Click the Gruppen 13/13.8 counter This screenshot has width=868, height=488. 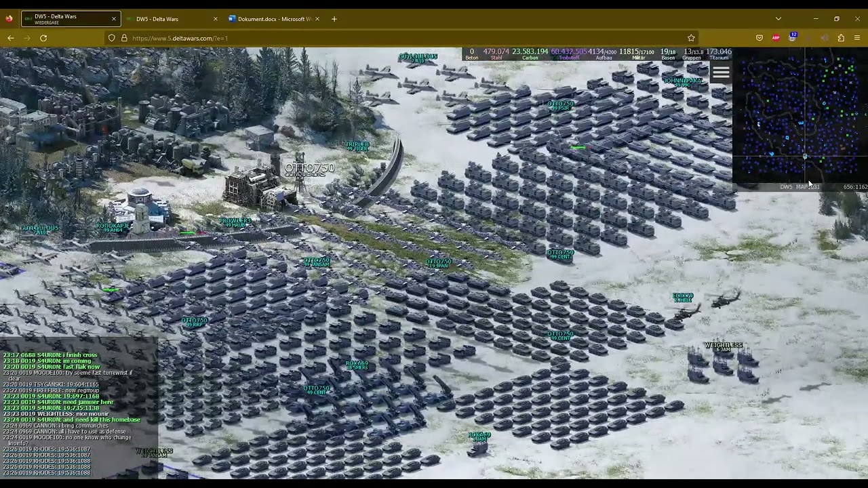(x=693, y=54)
